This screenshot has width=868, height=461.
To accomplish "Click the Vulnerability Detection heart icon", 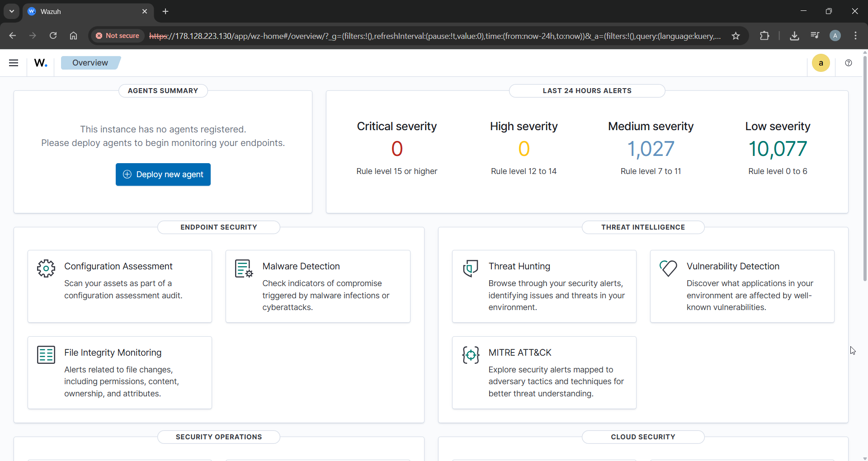I will coord(669,268).
